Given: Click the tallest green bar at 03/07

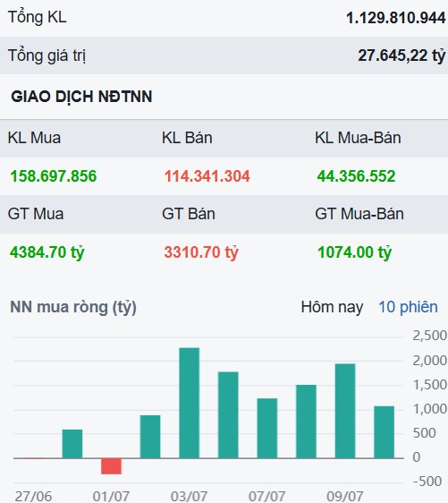Looking at the screenshot, I should tap(189, 403).
